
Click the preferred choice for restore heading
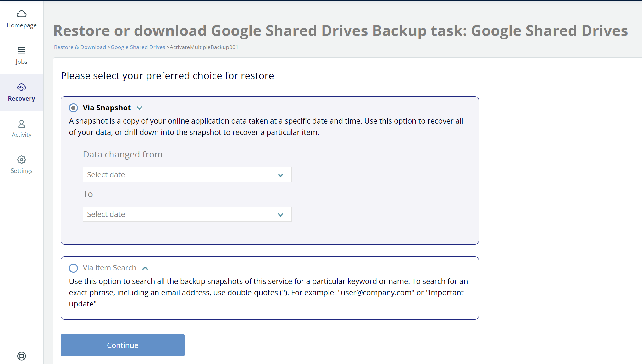[167, 76]
